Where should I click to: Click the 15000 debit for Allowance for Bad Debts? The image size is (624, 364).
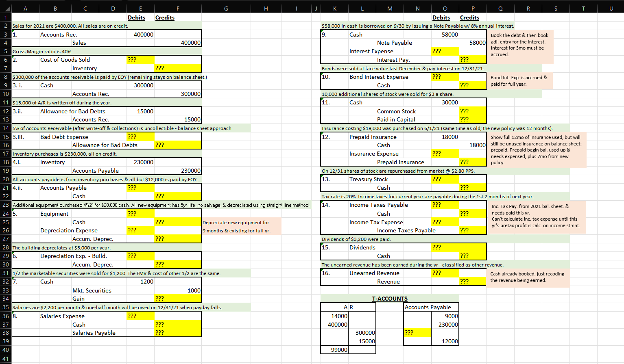tap(141, 111)
